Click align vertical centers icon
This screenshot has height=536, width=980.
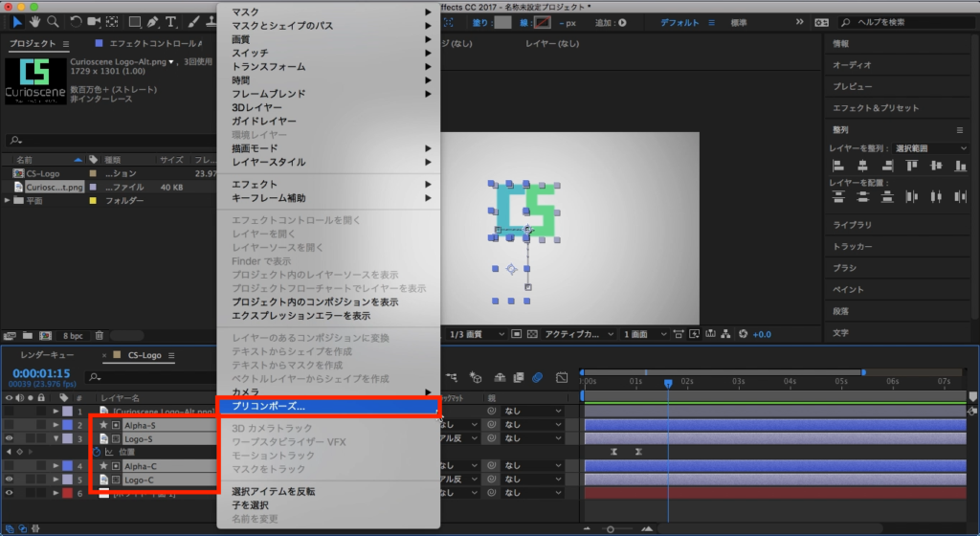point(936,166)
